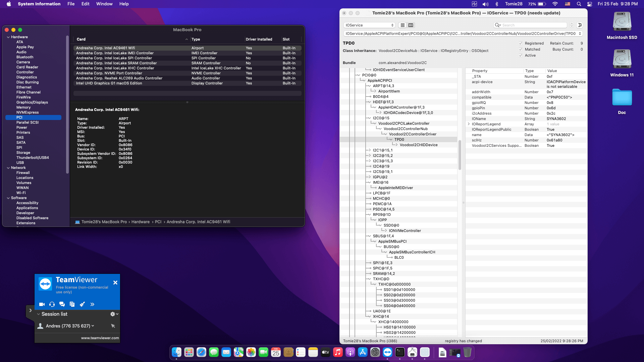The height and width of the screenshot is (362, 644).
Task: Open the Andres session dropdown
Action: [93, 326]
